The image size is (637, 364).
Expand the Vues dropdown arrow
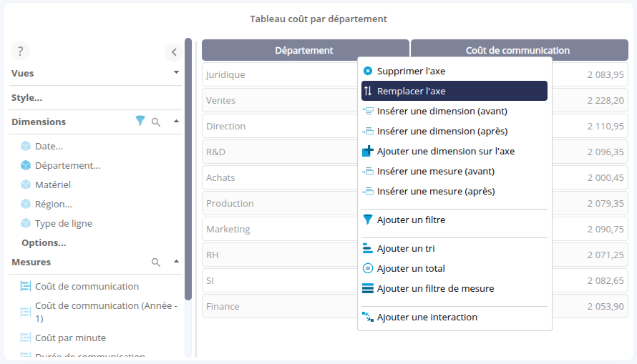176,72
